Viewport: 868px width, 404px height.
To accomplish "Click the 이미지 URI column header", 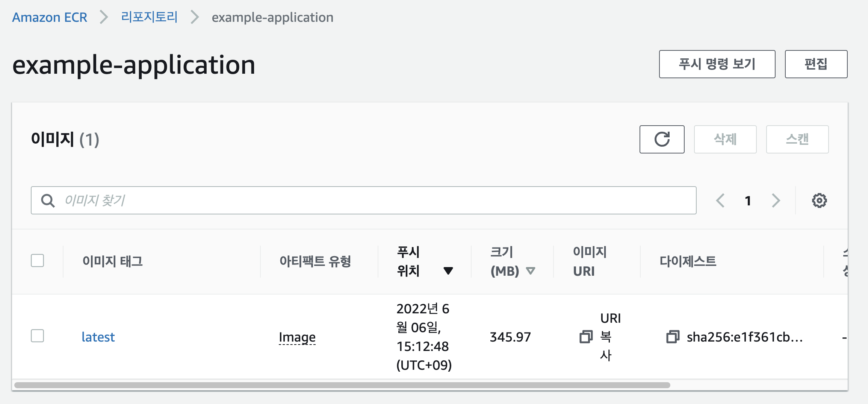I will 590,261.
